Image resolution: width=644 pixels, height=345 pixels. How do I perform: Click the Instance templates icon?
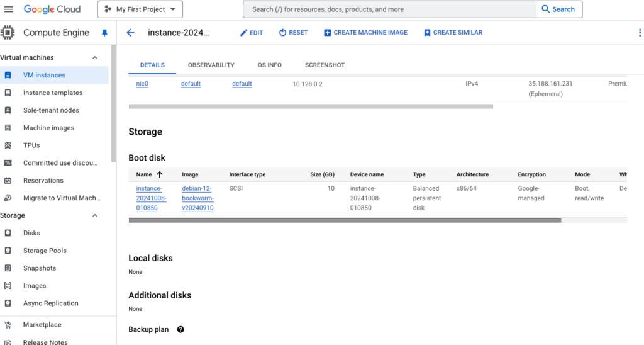tap(8, 93)
